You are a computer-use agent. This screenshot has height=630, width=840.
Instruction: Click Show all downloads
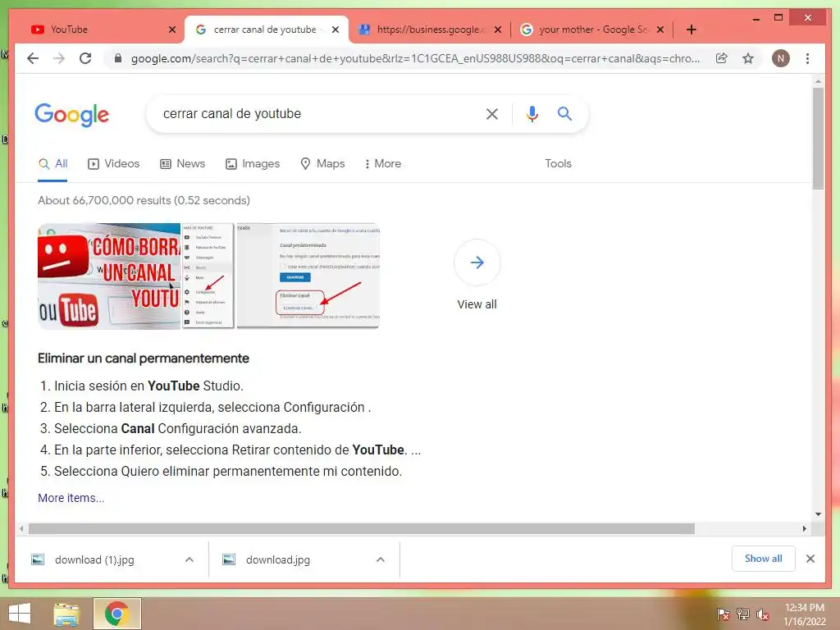(764, 559)
